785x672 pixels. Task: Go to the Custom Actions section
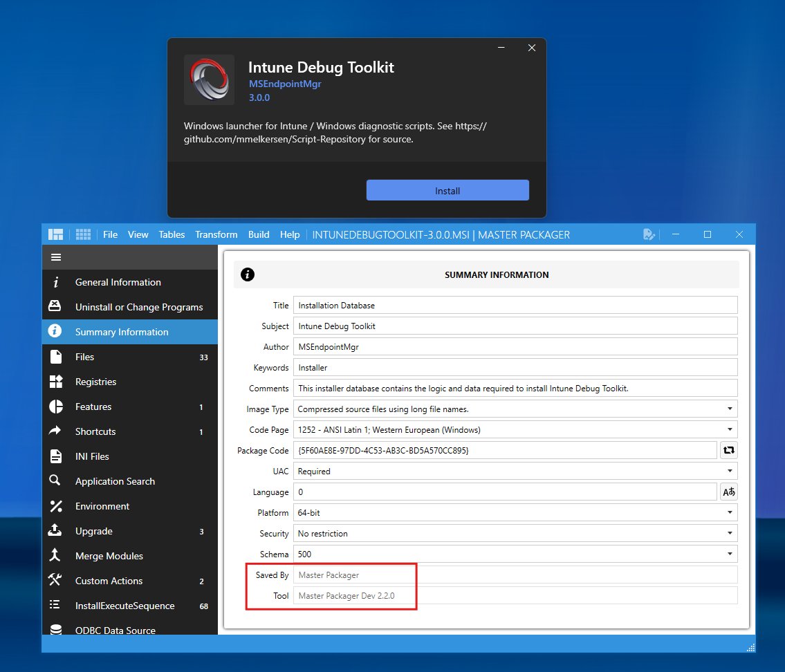click(x=129, y=581)
